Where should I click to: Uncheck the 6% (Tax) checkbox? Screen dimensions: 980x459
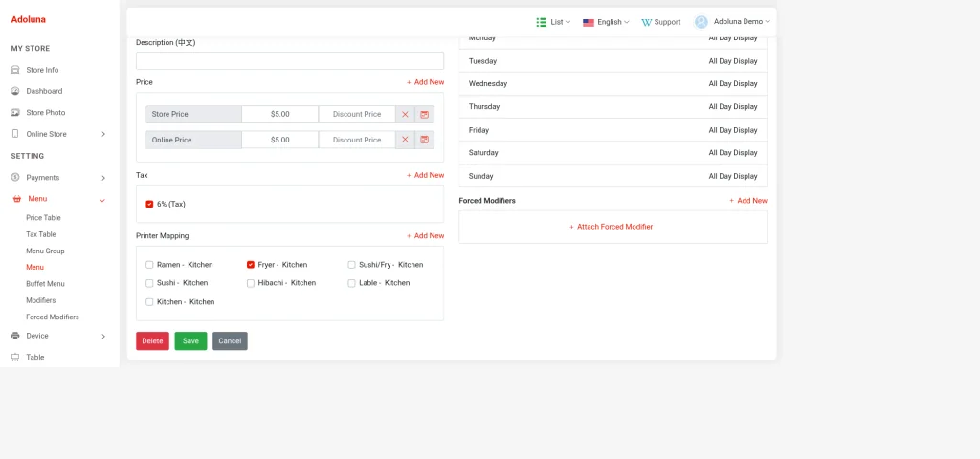[149, 205]
